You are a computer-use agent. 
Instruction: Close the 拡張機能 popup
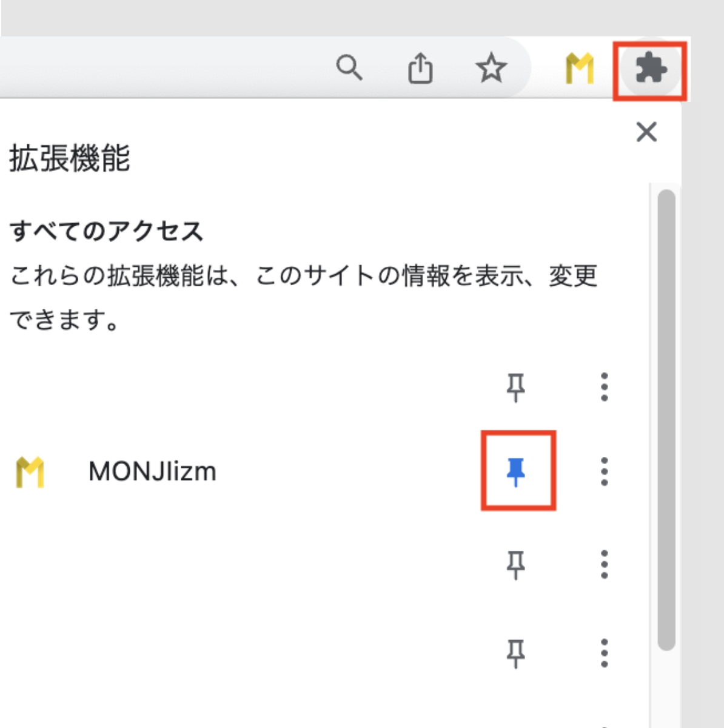[x=646, y=132]
